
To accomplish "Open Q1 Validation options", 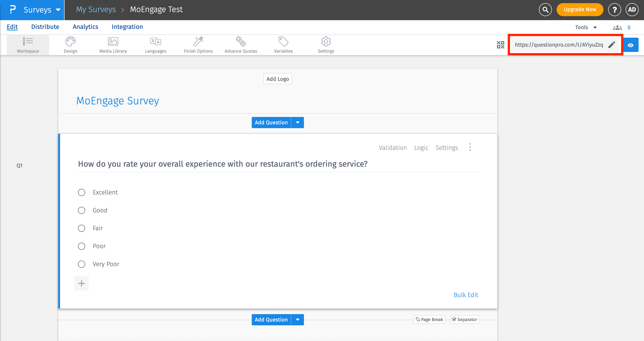I will 393,148.
